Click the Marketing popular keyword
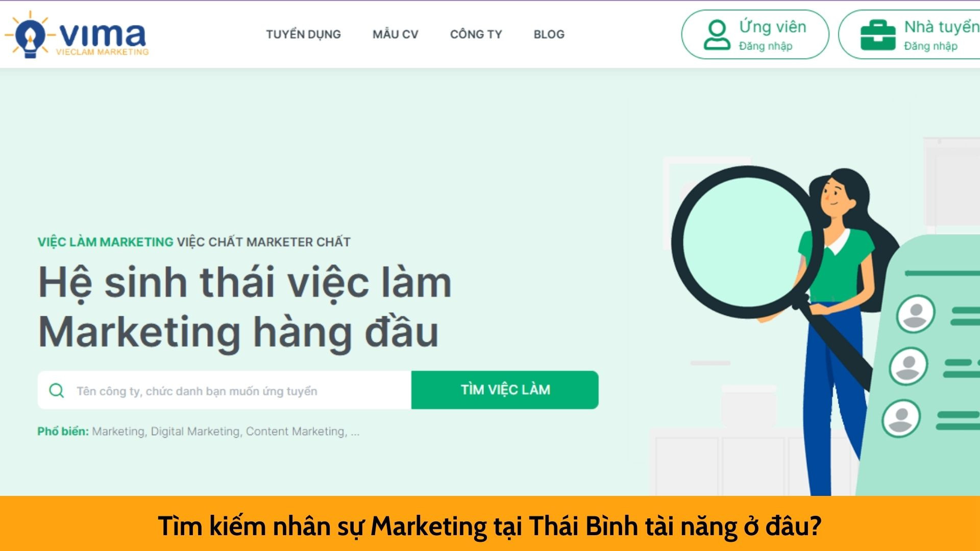Screen dimensions: 980x551 point(118,432)
